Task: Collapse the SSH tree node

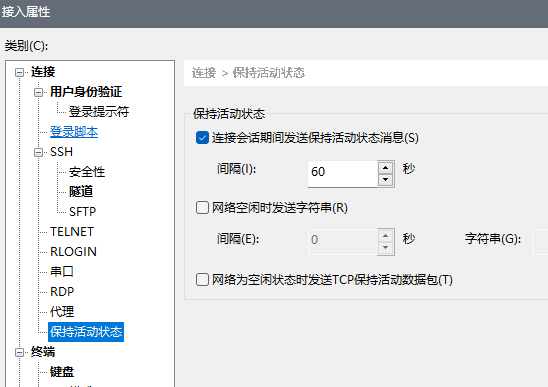Action: tap(38, 152)
